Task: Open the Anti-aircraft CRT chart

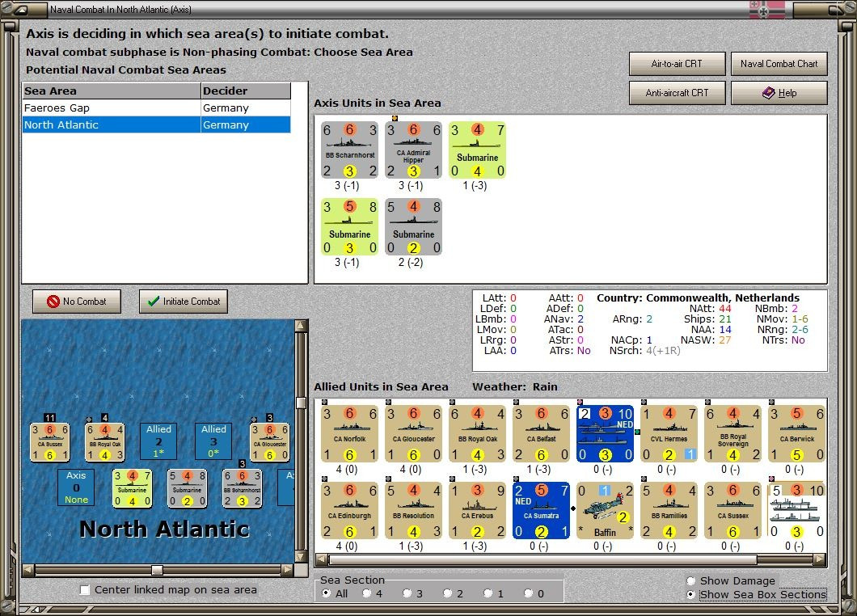Action: 678,93
